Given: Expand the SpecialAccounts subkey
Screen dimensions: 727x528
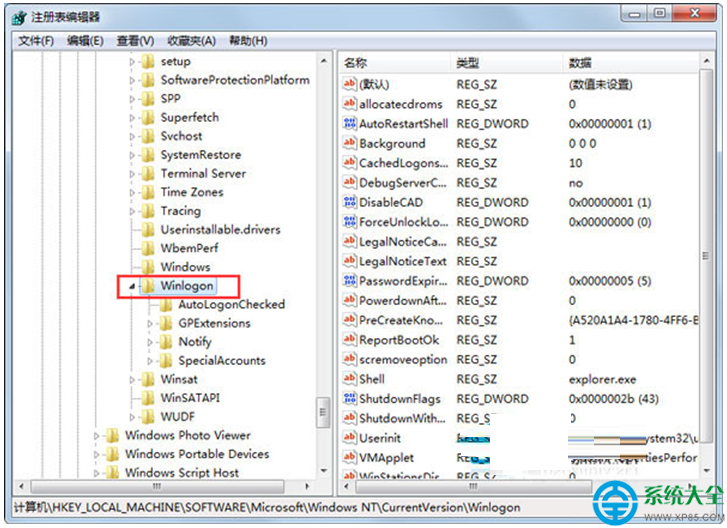Looking at the screenshot, I should (150, 361).
